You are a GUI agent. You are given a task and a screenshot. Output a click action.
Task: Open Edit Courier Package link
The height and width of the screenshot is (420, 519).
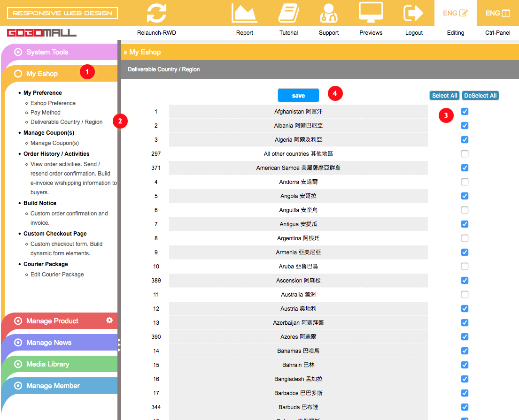(57, 275)
